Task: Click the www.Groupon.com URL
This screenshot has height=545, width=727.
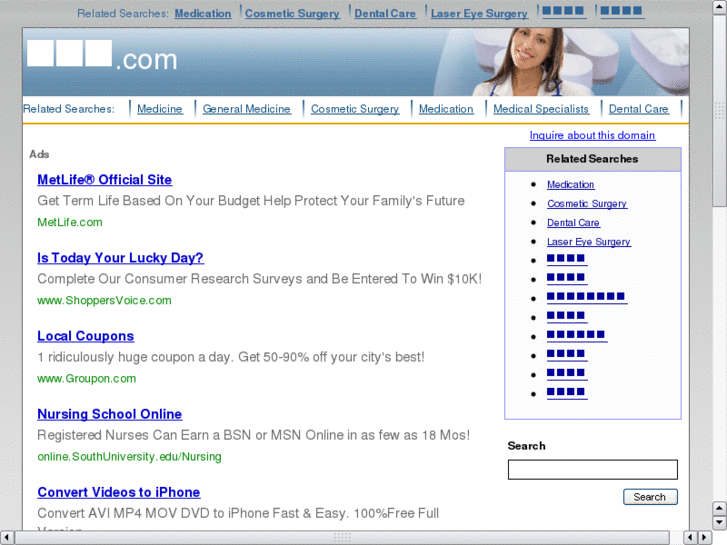Action: [87, 378]
